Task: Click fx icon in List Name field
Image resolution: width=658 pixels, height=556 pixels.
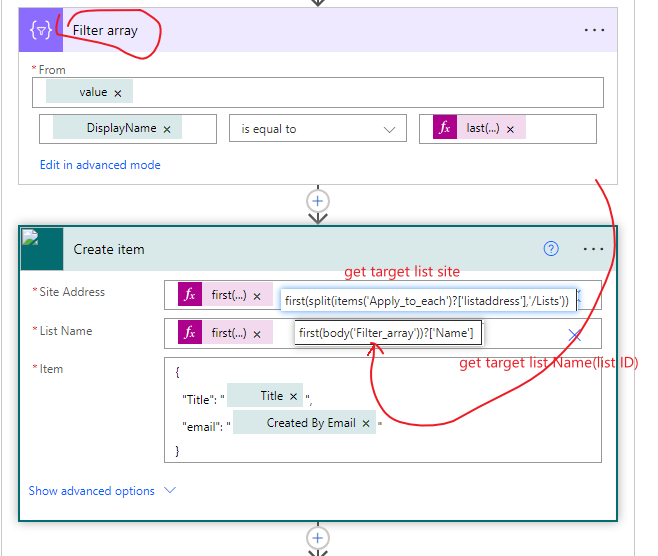Action: 190,332
